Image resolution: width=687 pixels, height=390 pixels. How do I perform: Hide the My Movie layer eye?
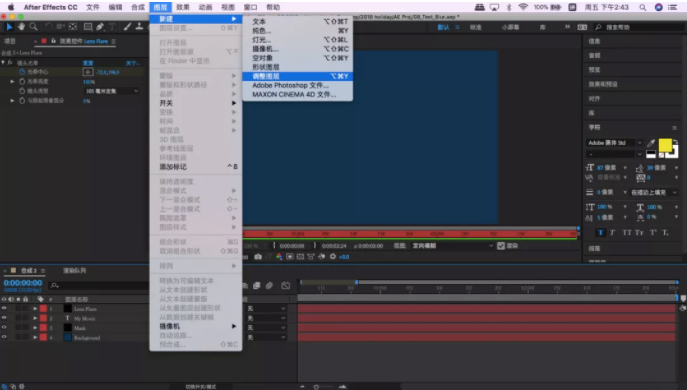pyautogui.click(x=4, y=318)
